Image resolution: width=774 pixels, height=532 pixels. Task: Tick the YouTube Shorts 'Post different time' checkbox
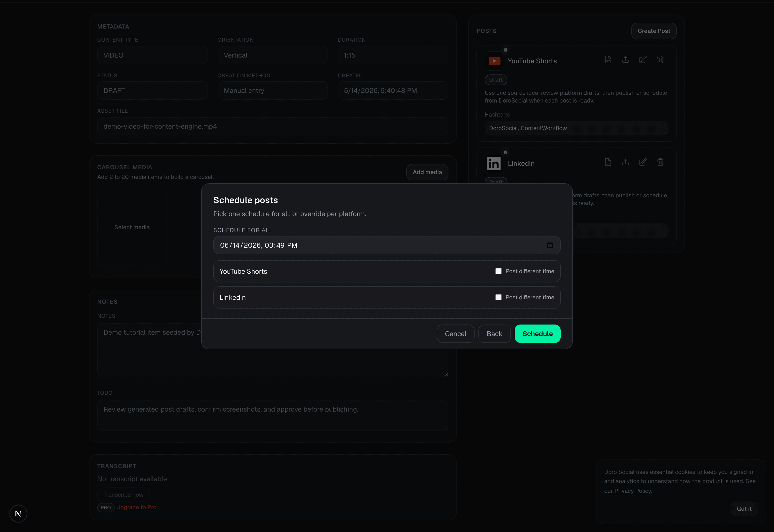498,271
